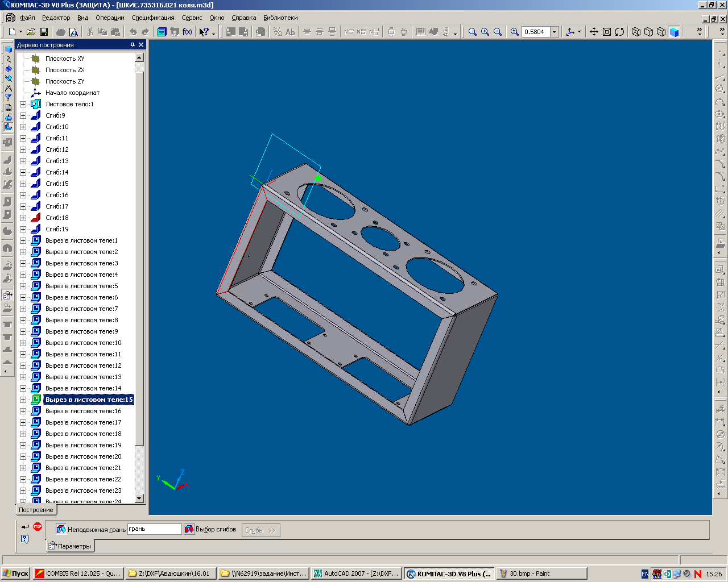Select Вырез в листовом теле:20 item
728x582 pixels.
(x=84, y=456)
